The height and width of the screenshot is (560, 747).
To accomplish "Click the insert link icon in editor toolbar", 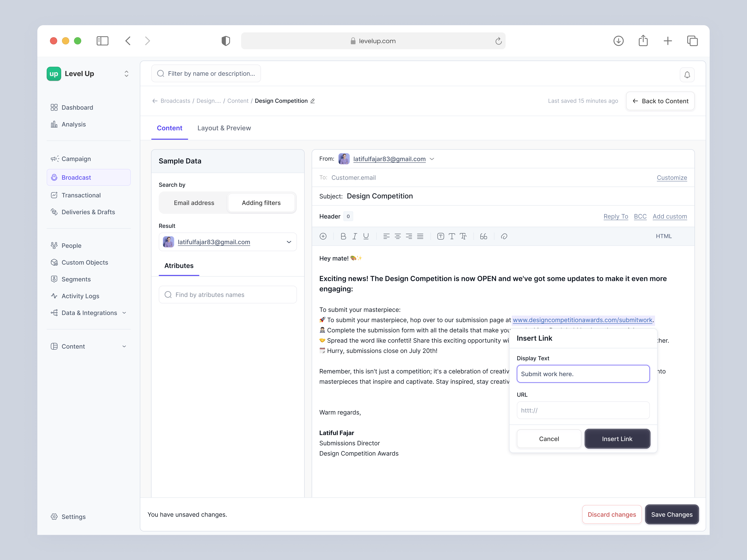I will point(504,236).
